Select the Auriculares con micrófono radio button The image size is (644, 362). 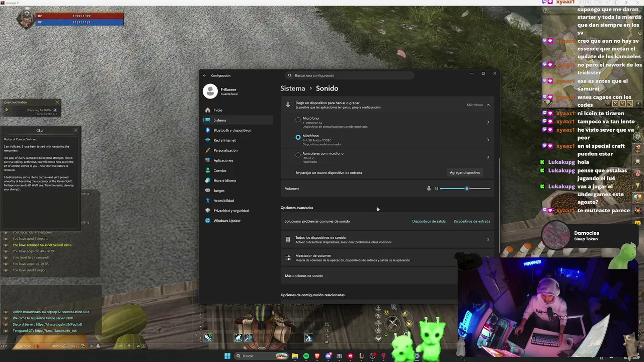click(298, 155)
